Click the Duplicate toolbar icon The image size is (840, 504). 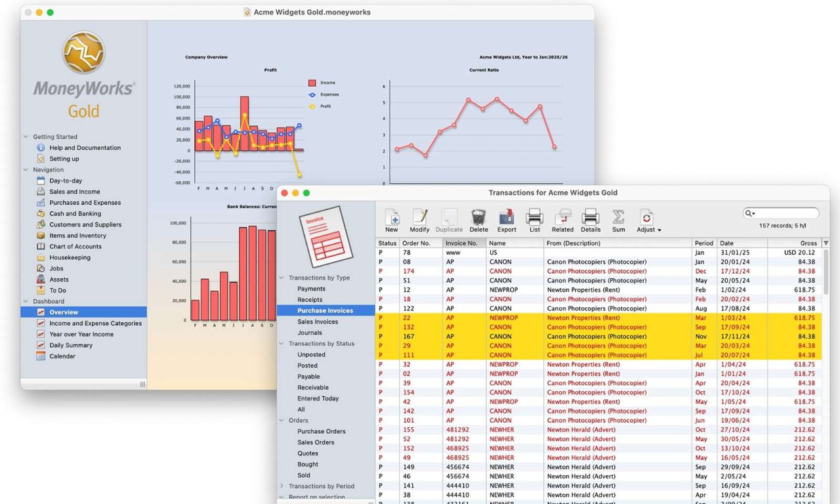pyautogui.click(x=449, y=217)
